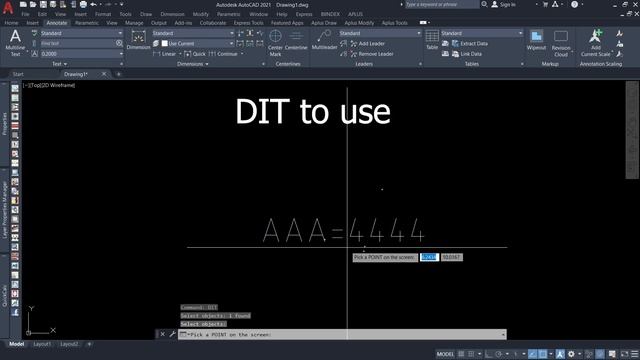
Task: Toggle the grid display in status bar
Action: click(x=461, y=354)
